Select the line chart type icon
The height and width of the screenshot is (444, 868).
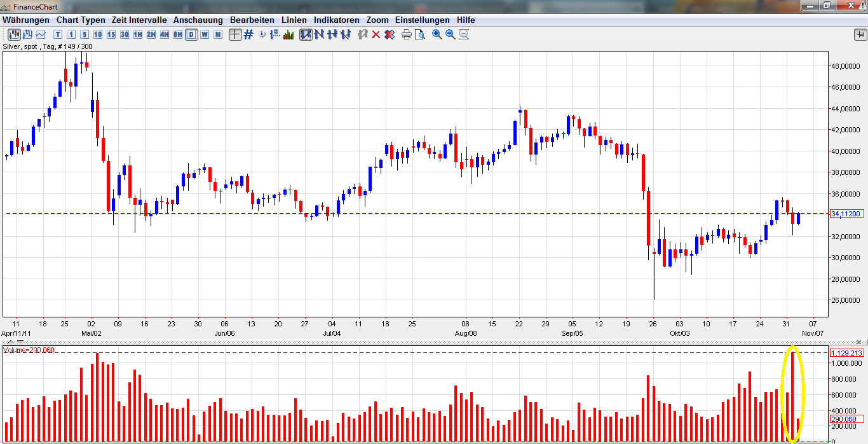pyautogui.click(x=41, y=34)
